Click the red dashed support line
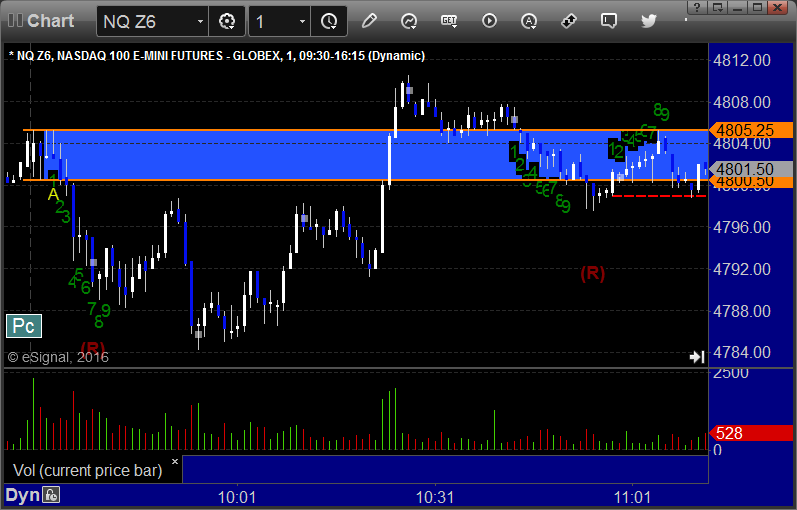Viewport: 797px width, 510px height. pos(659,196)
